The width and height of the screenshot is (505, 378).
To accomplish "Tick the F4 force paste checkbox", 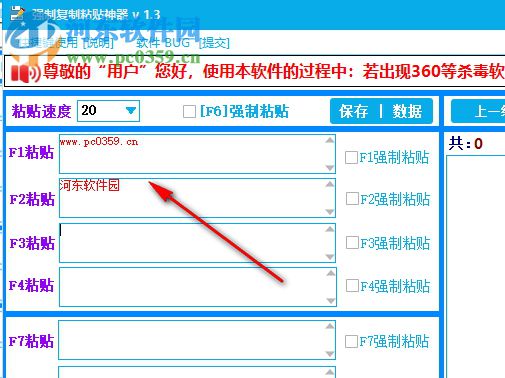I will pyautogui.click(x=352, y=286).
